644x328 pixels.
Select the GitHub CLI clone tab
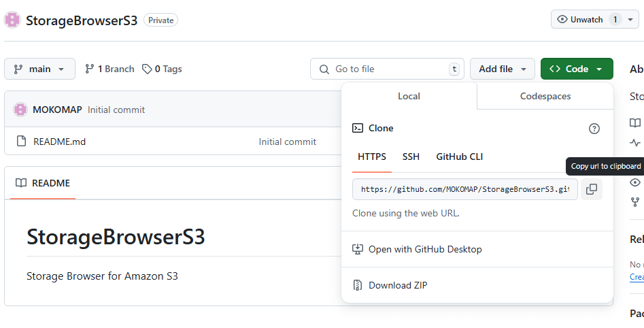pos(459,157)
